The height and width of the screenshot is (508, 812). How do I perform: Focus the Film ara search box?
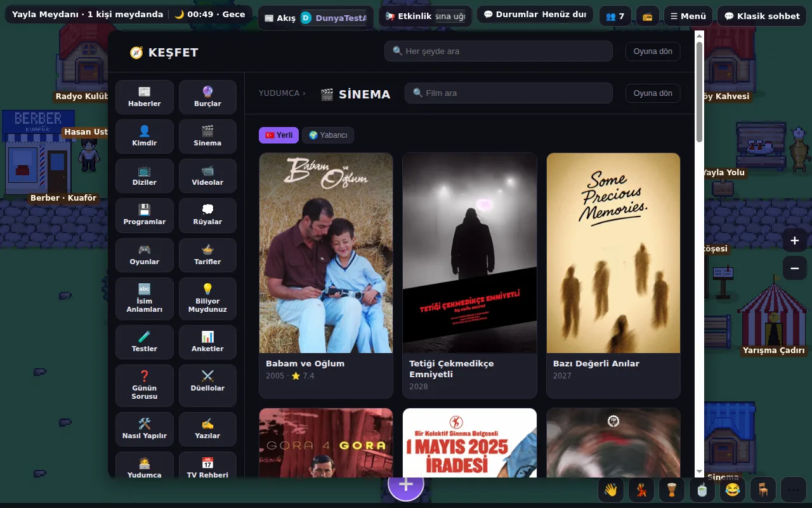(x=509, y=93)
